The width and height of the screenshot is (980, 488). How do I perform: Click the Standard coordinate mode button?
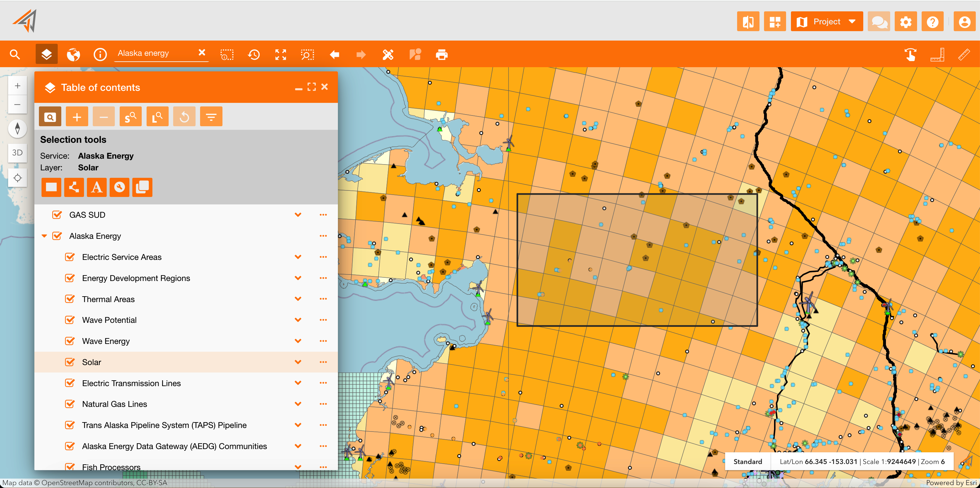tap(747, 462)
